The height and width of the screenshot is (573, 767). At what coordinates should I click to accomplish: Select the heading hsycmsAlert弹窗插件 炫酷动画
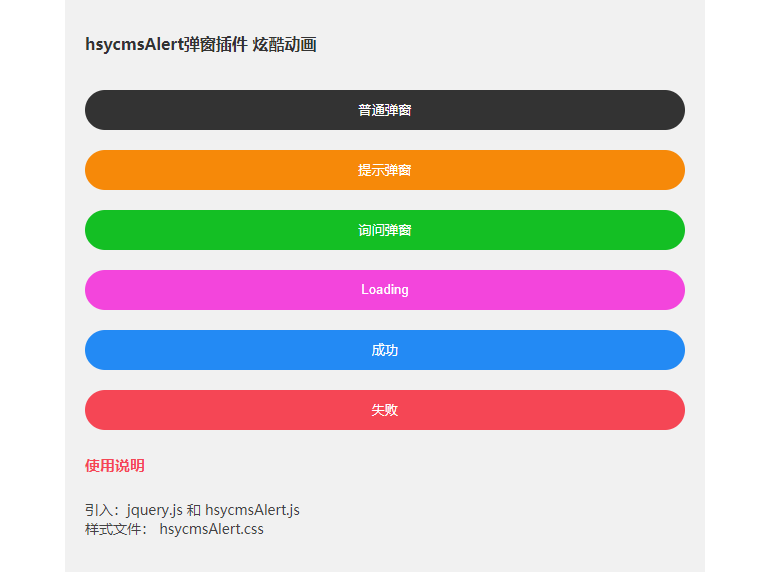point(201,45)
